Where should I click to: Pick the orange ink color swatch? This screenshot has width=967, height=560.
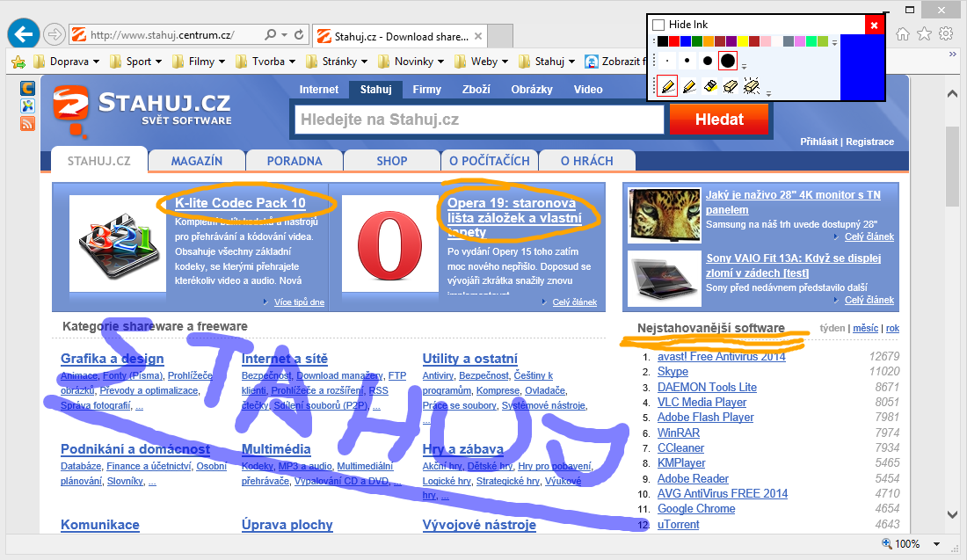coord(709,41)
